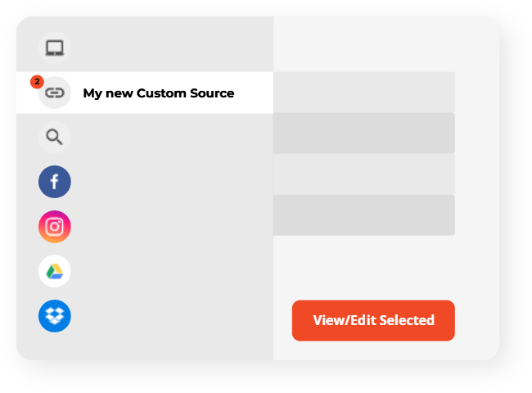Click empty sidebar row beside Google Drive icon
This screenshot has height=393, width=532.
[171, 271]
